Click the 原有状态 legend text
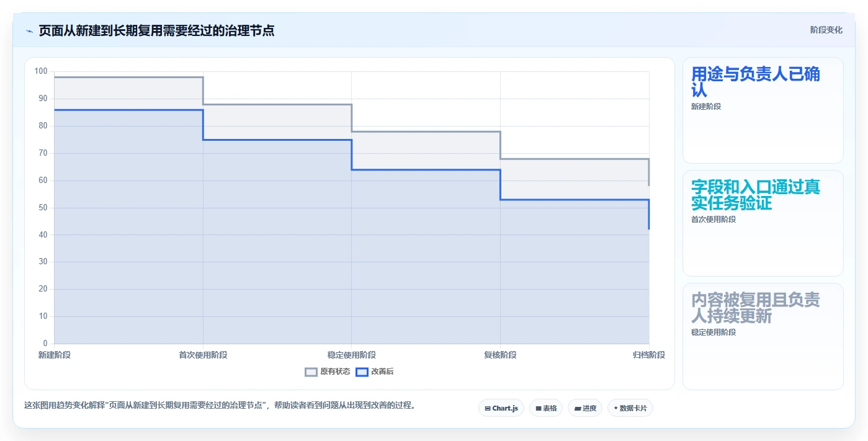 [335, 372]
